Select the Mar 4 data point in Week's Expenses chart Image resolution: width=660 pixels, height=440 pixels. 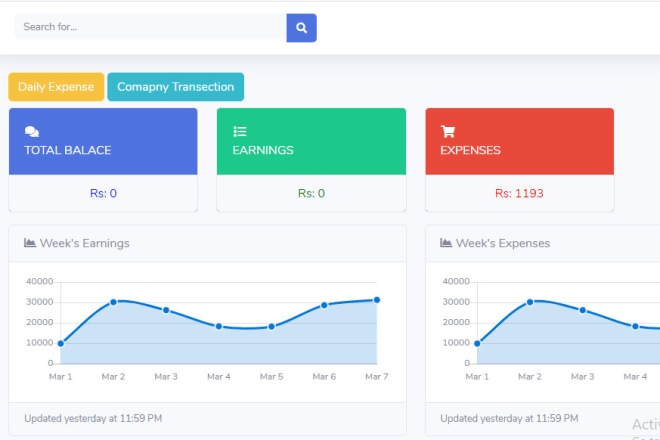[x=636, y=326]
